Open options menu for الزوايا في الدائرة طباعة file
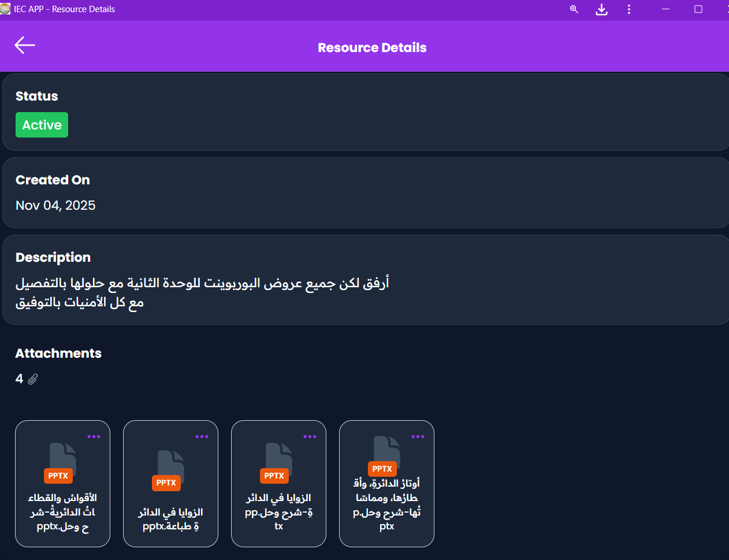Image resolution: width=729 pixels, height=560 pixels. (x=202, y=437)
